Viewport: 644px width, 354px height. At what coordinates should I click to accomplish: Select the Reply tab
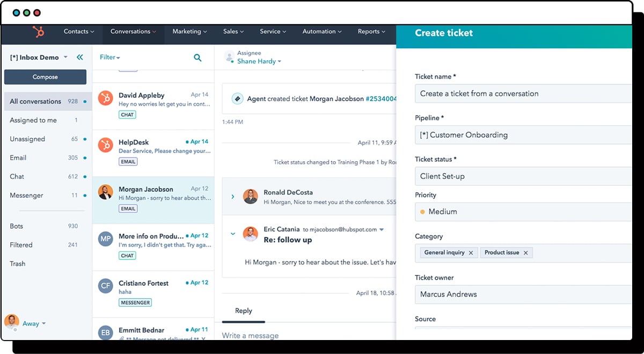[x=243, y=310]
